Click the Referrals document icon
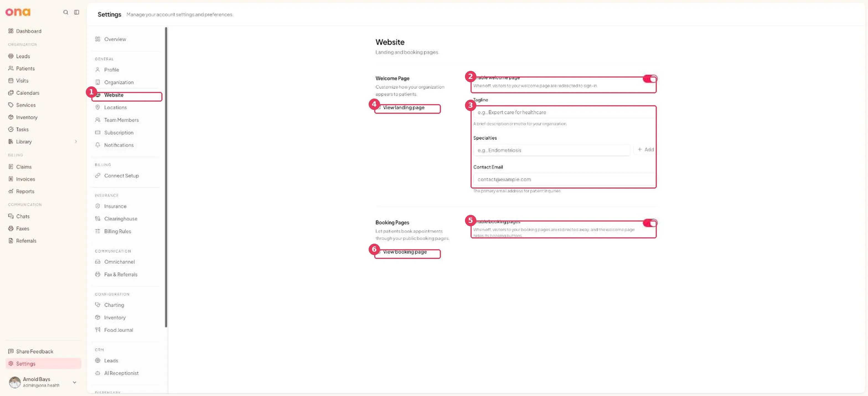Viewport: 868px width, 396px height. (11, 241)
